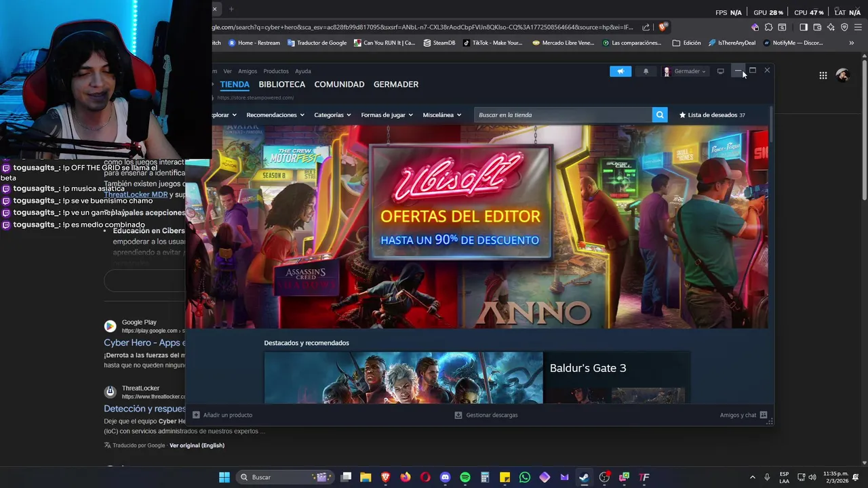868x488 pixels.
Task: Click the Buscar en la tienda field
Action: pyautogui.click(x=563, y=115)
